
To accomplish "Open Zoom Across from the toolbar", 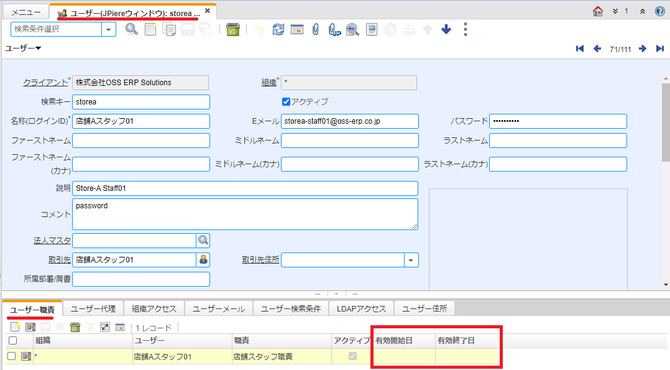I will (353, 29).
